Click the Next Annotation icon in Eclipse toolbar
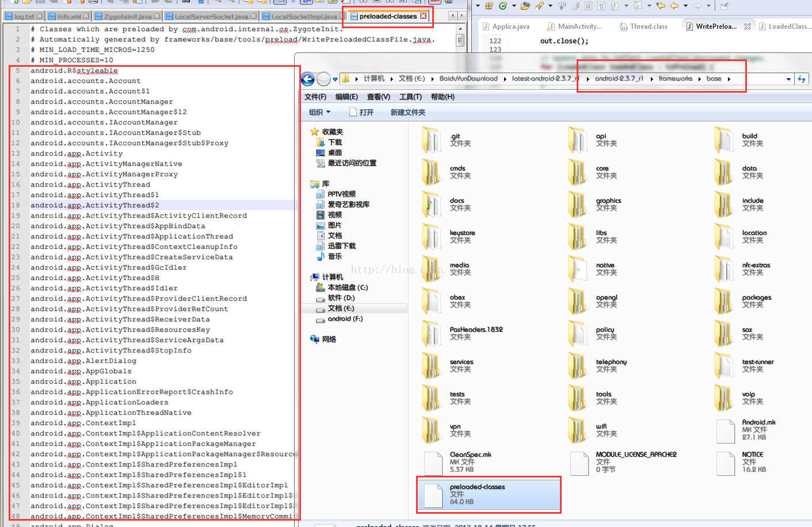This screenshot has height=527, width=812. (615, 6)
